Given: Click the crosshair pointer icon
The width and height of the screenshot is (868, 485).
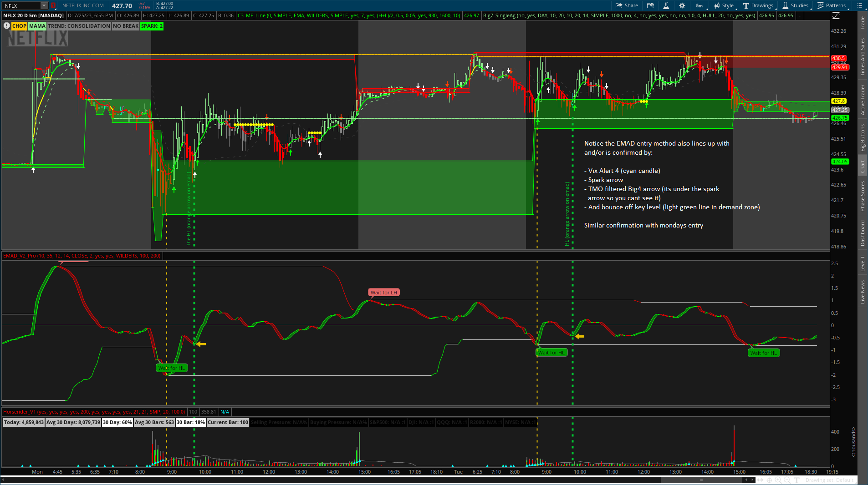Looking at the screenshot, I should point(770,480).
